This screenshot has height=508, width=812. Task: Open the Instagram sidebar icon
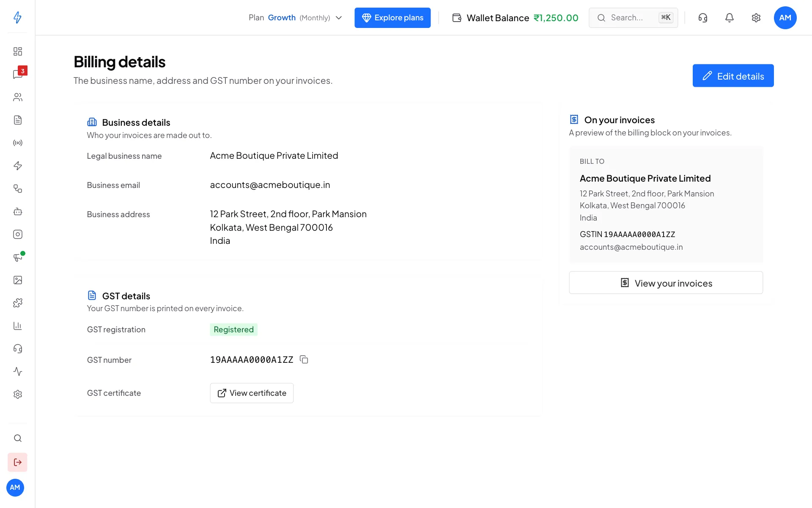click(x=17, y=234)
